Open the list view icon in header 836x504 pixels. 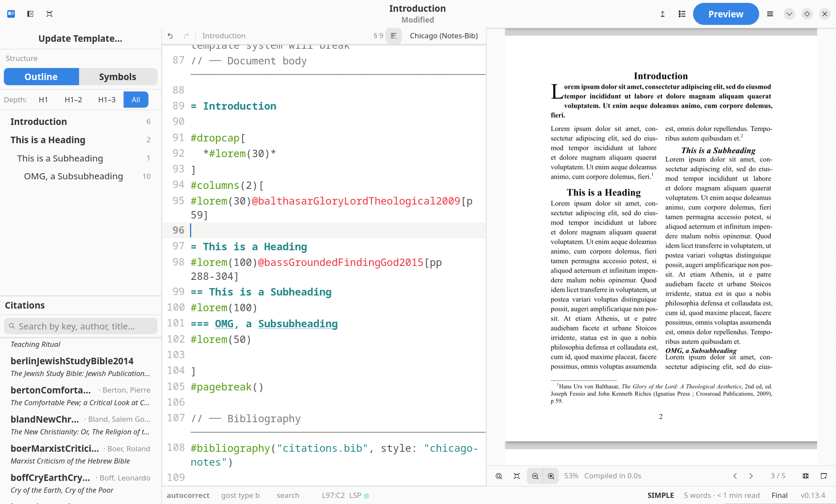[x=682, y=14]
